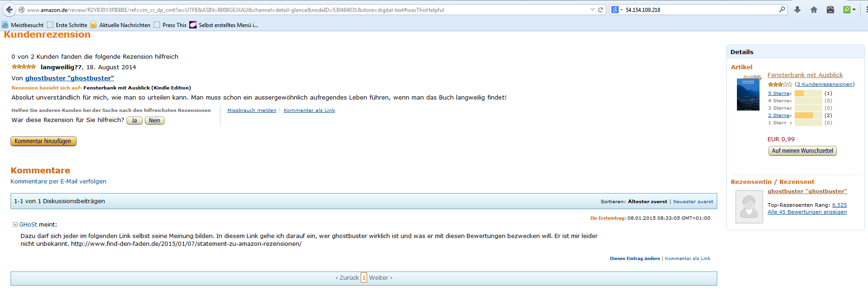Click the site identity globe icon
Image resolution: width=868 pixels, height=299 pixels.
(22, 10)
